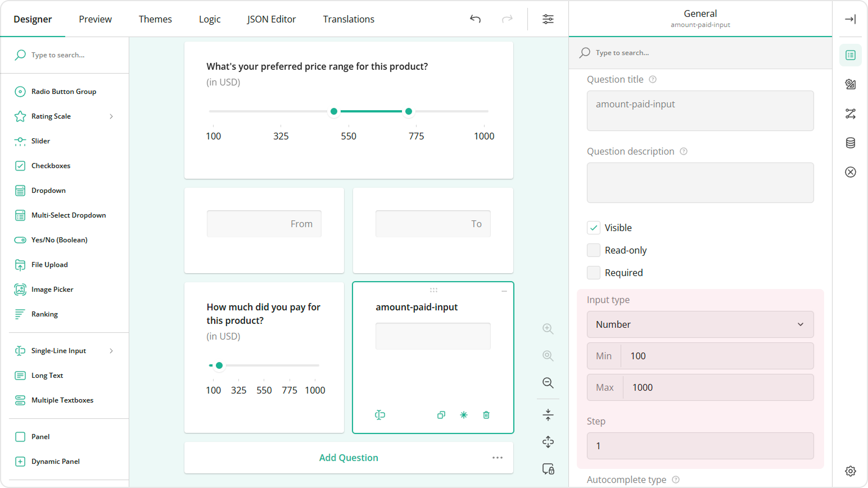Open the Input type Number dropdown
This screenshot has height=488, width=868.
700,324
